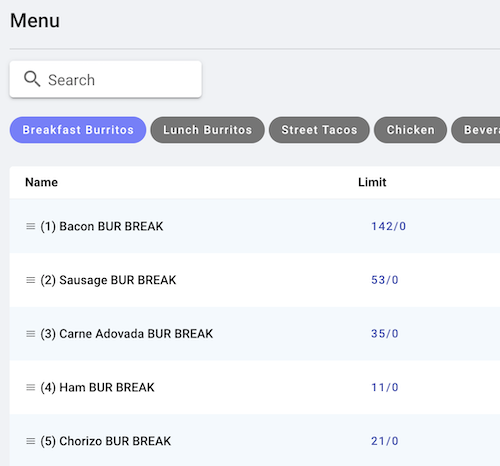Image resolution: width=500 pixels, height=466 pixels.
Task: Open (1) Bacon BUR BREAK item
Action: click(102, 226)
